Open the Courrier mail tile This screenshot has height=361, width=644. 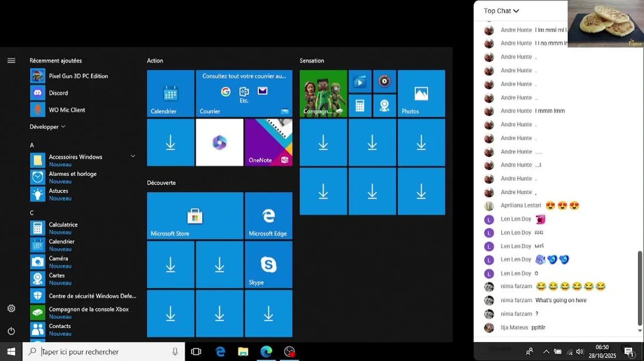(x=244, y=93)
